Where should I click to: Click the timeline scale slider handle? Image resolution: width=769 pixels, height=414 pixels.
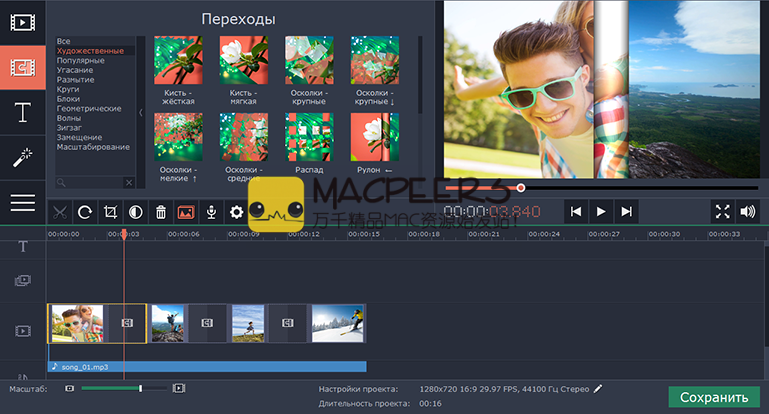140,388
